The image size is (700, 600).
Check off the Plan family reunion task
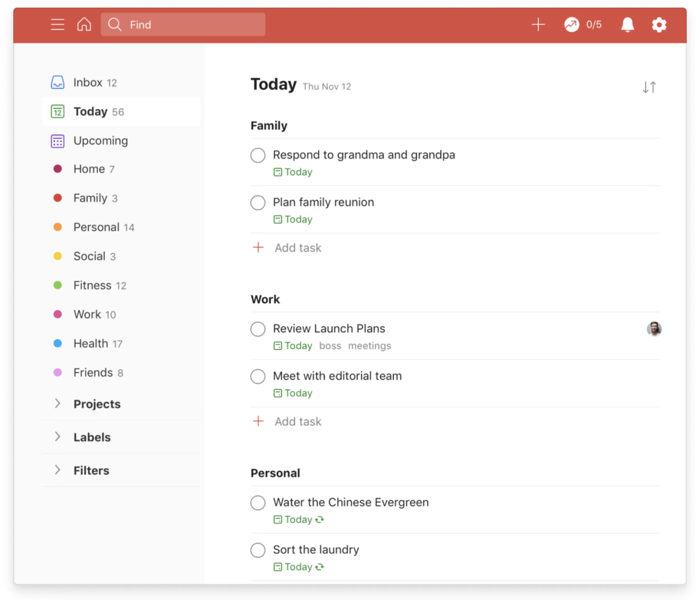click(257, 202)
